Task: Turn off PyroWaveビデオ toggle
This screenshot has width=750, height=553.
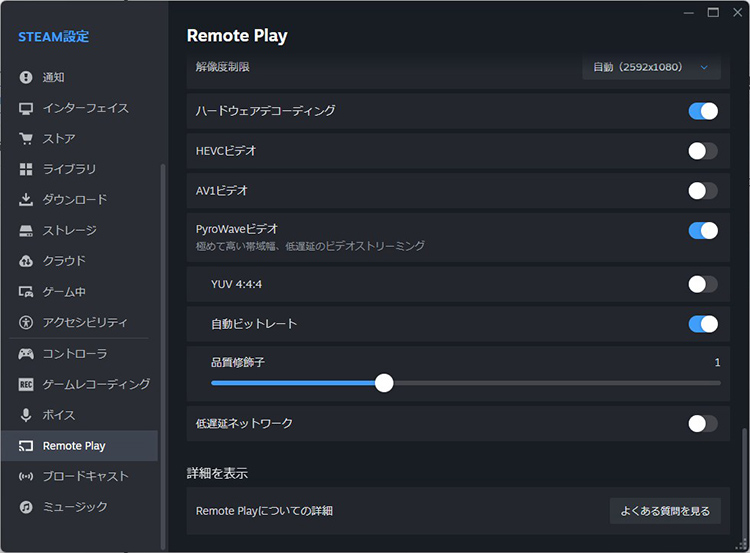Action: [703, 231]
